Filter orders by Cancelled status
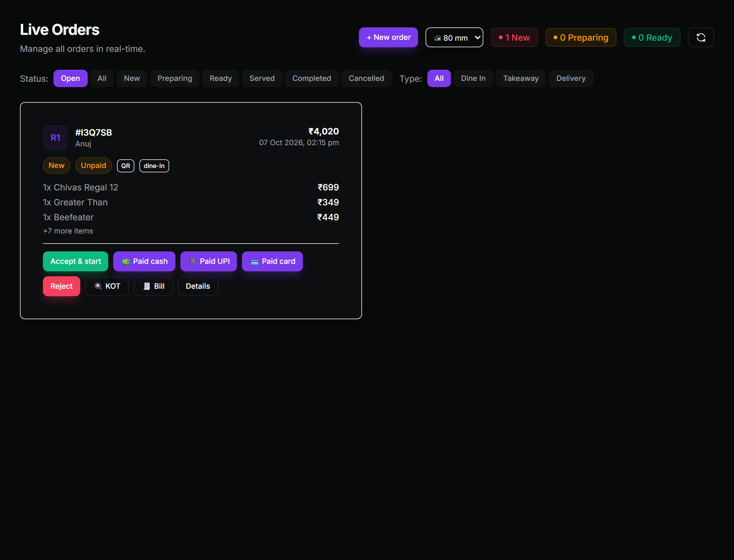This screenshot has height=560, width=734. (367, 78)
